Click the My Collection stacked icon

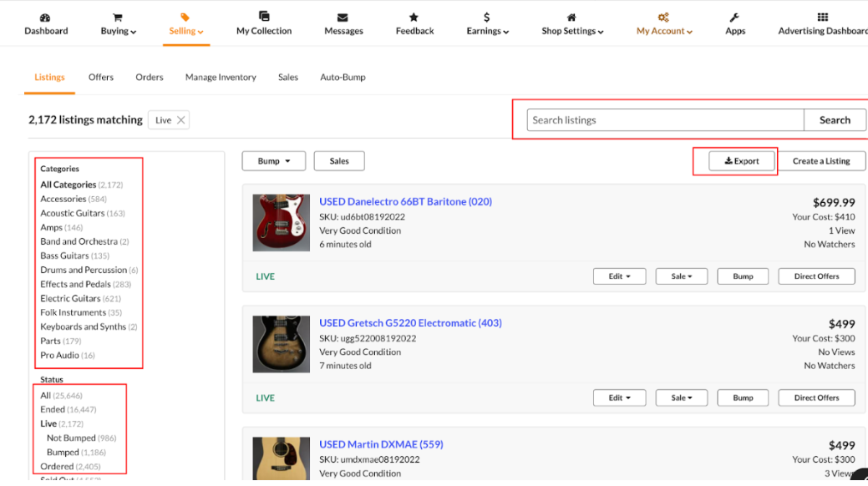click(x=264, y=17)
